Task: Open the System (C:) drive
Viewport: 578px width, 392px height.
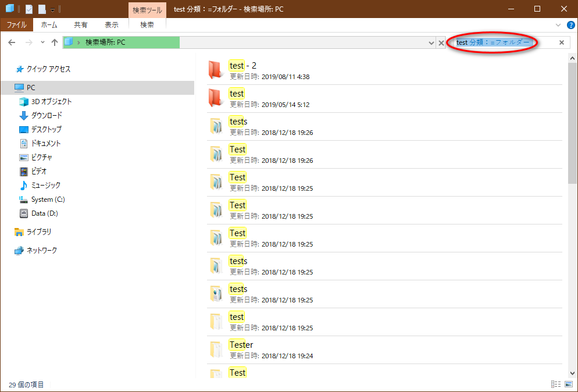Action: [48, 199]
